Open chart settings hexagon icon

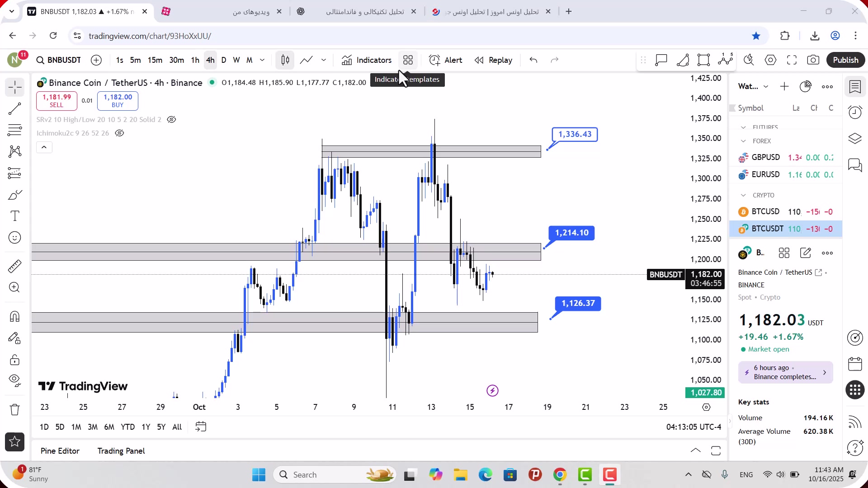tap(771, 60)
